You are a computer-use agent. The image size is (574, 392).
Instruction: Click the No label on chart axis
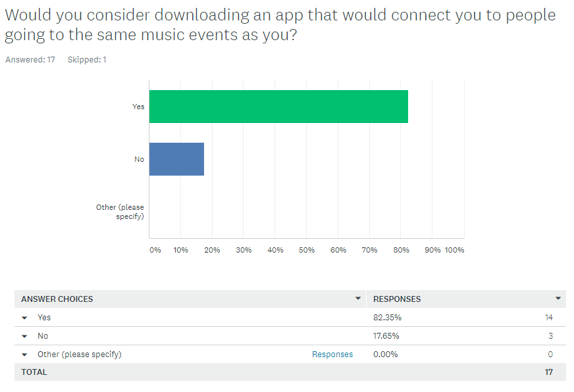coord(139,159)
